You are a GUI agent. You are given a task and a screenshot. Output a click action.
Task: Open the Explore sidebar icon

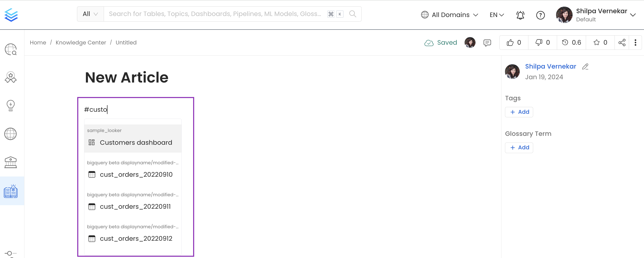[11, 49]
